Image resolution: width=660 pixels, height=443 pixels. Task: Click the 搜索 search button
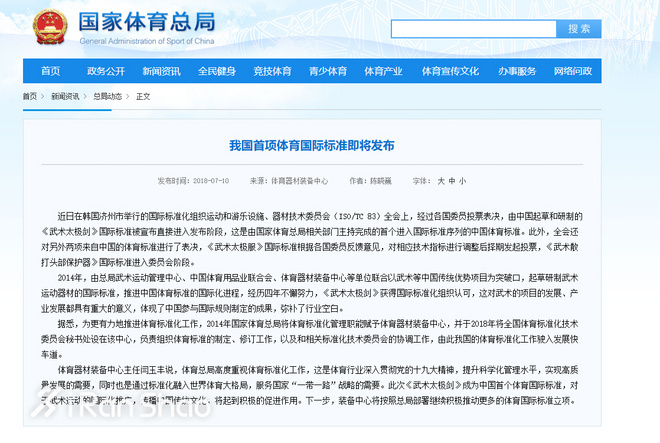point(579,29)
